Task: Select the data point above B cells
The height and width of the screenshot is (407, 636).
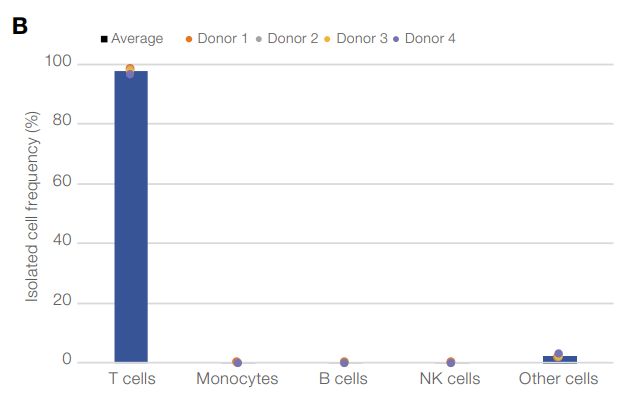Action: point(344,362)
